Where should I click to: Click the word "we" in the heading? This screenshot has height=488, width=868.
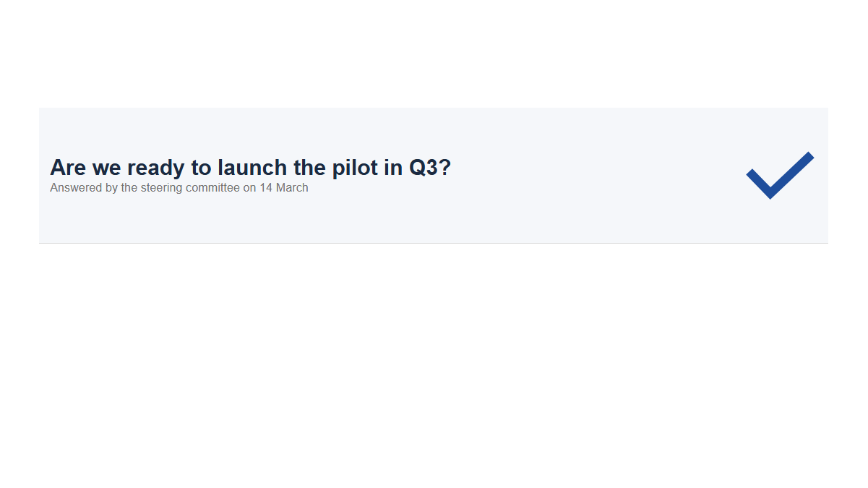[x=107, y=168]
